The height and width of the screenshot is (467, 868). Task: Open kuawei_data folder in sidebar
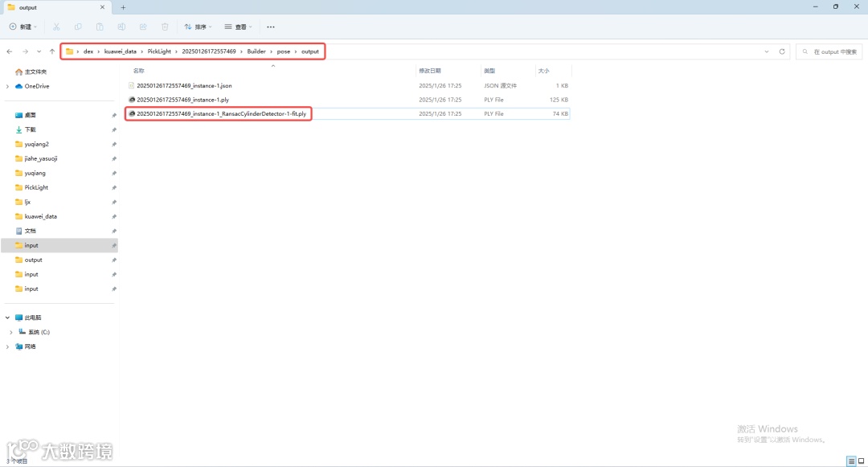point(40,216)
